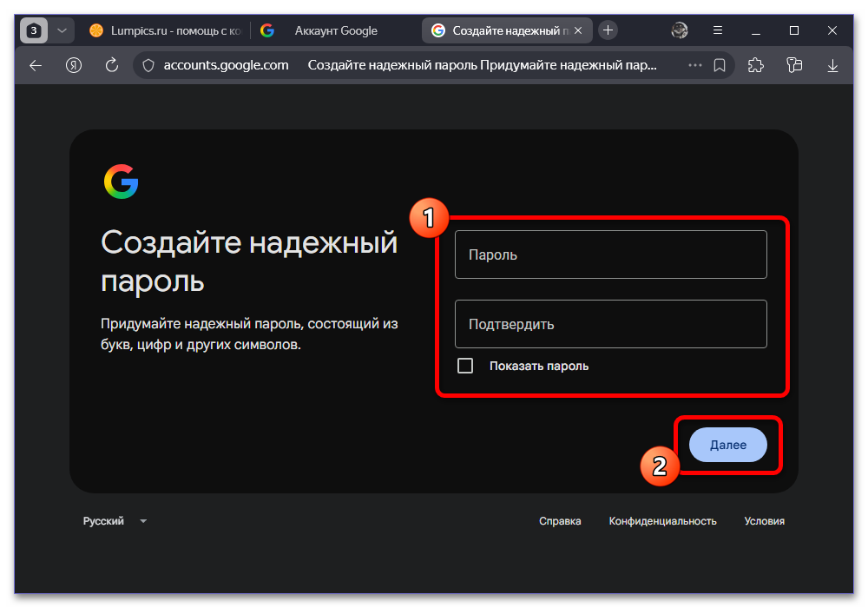Tick the Показать пароль checkbox
Viewport: 868px width, 608px height.
[465, 366]
